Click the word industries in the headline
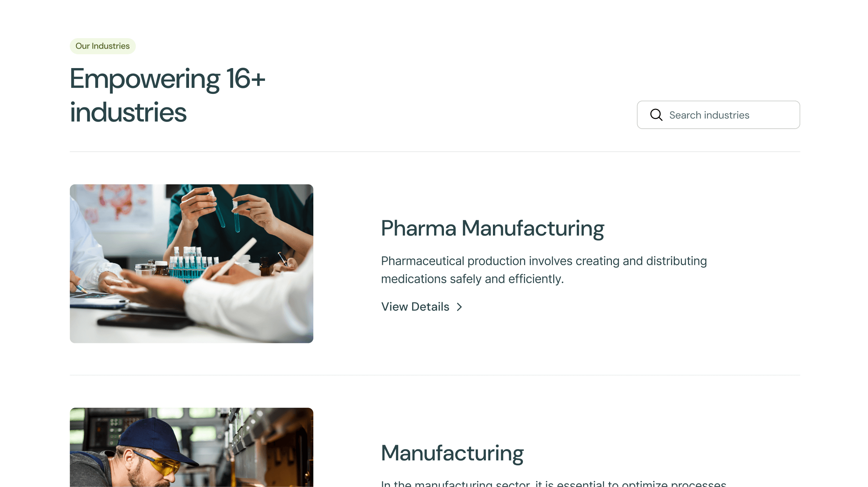868x487 pixels. click(128, 112)
